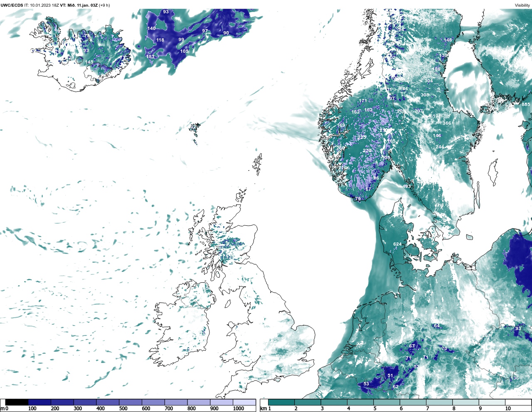Image resolution: width=532 pixels, height=412 pixels.
Task: Click the '62' value near the bottom edge
Action: coord(396,387)
